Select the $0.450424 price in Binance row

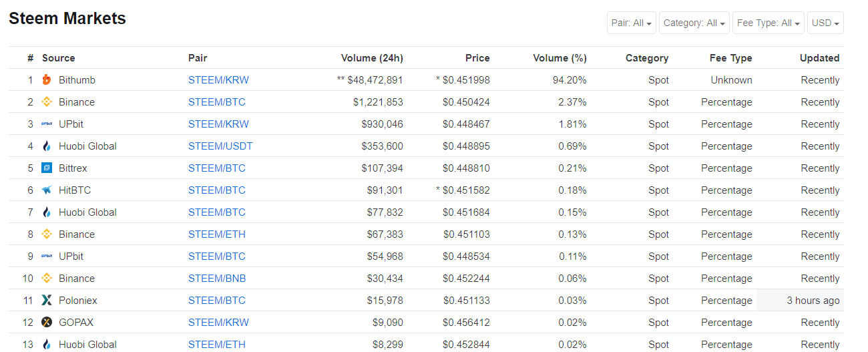(x=466, y=102)
